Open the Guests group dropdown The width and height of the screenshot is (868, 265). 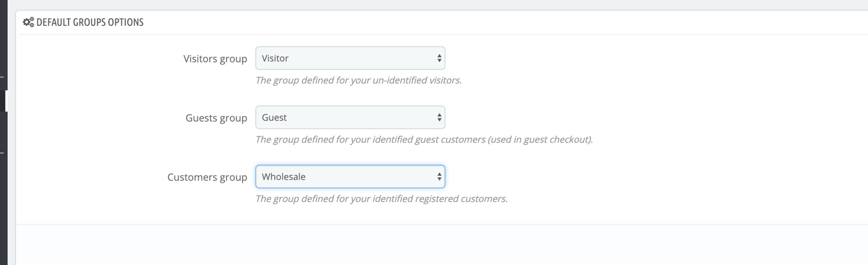(349, 118)
